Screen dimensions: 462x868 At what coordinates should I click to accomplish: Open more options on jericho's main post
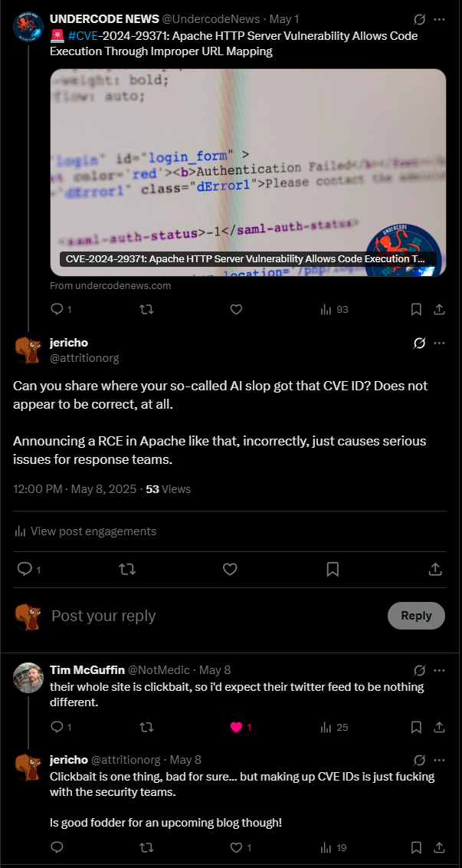tap(439, 343)
